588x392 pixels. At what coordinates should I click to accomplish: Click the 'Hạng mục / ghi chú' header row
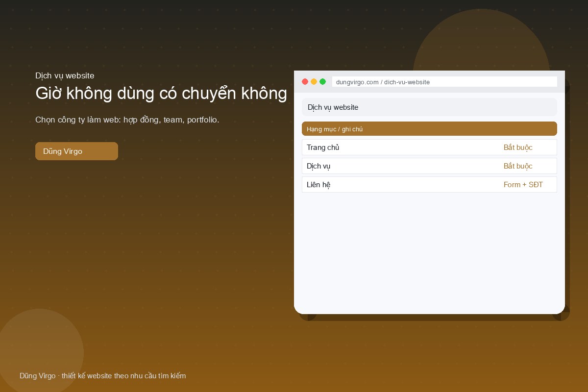(x=429, y=129)
